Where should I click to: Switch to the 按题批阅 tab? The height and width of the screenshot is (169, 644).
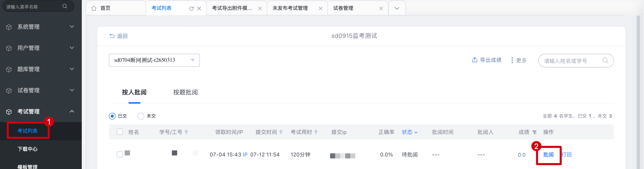(x=185, y=92)
